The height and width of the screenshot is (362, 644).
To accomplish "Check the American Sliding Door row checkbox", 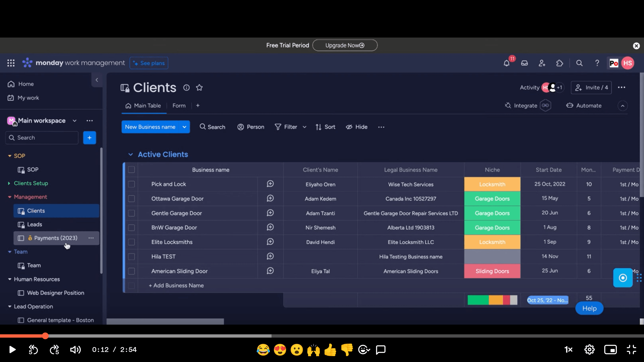I will pyautogui.click(x=131, y=271).
